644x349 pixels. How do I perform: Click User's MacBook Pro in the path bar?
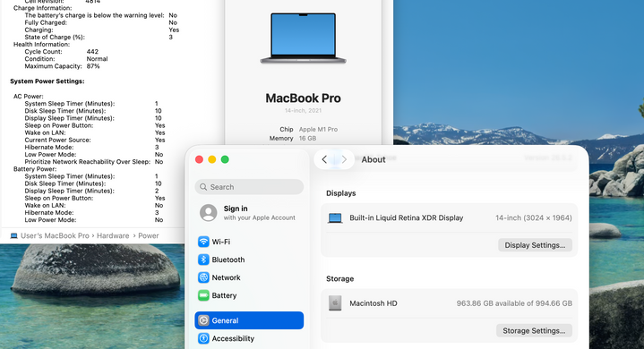pos(55,236)
